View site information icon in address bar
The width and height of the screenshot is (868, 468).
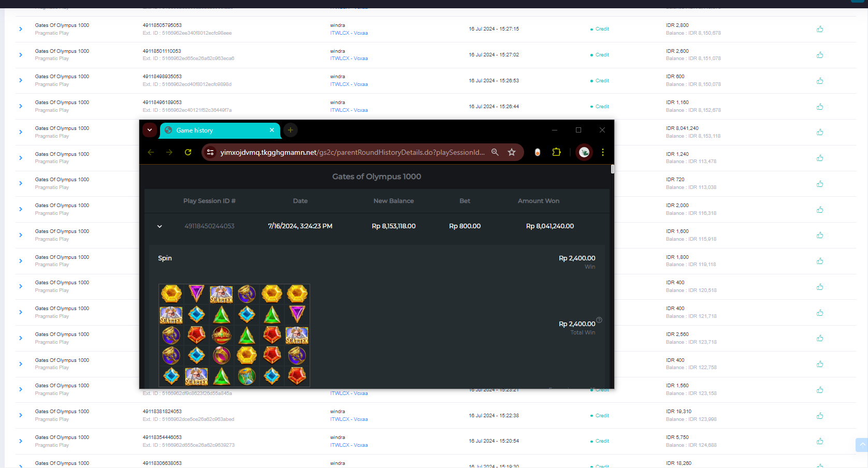tap(210, 152)
